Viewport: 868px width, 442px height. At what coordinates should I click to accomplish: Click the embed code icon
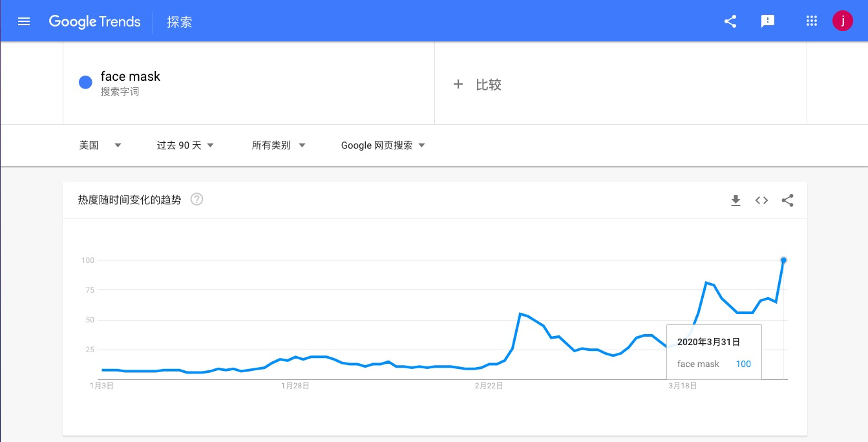tap(761, 200)
